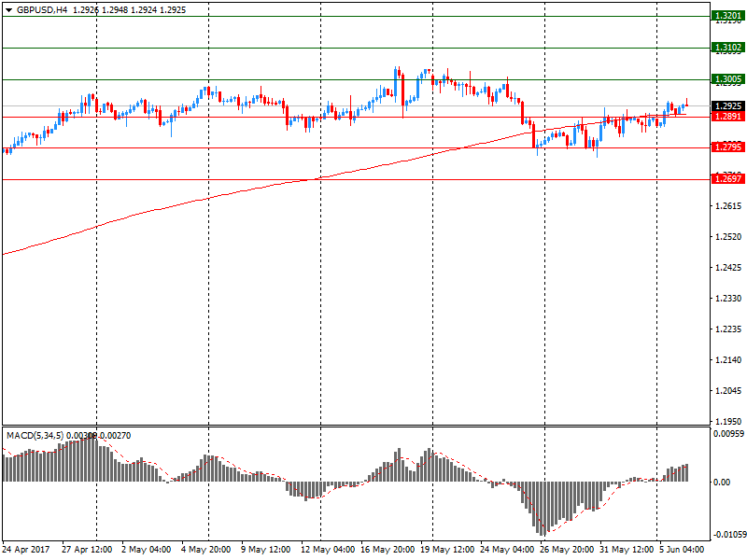747x560 pixels.
Task: Click the 1.2520 price axis value
Action: click(728, 237)
